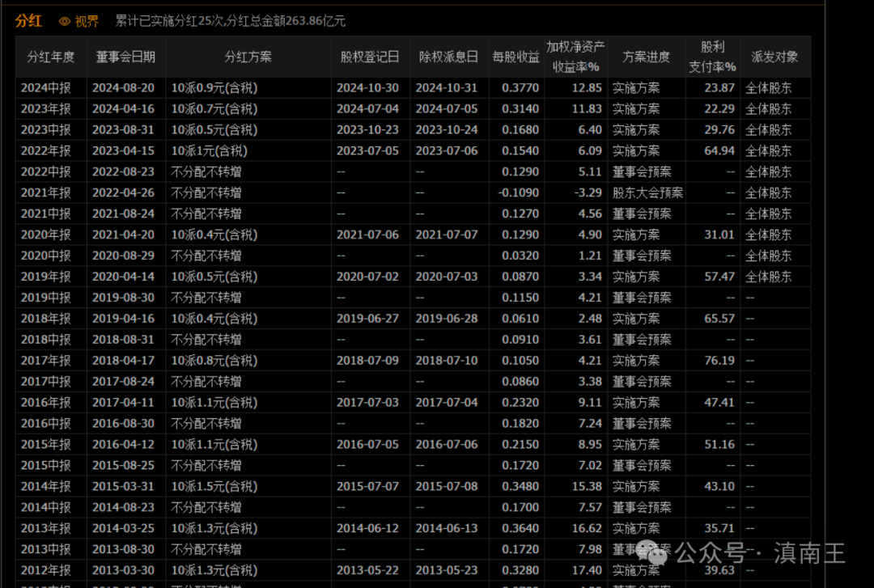874x588 pixels.
Task: Click the 加权净资产收益率% column header
Action: 576,57
